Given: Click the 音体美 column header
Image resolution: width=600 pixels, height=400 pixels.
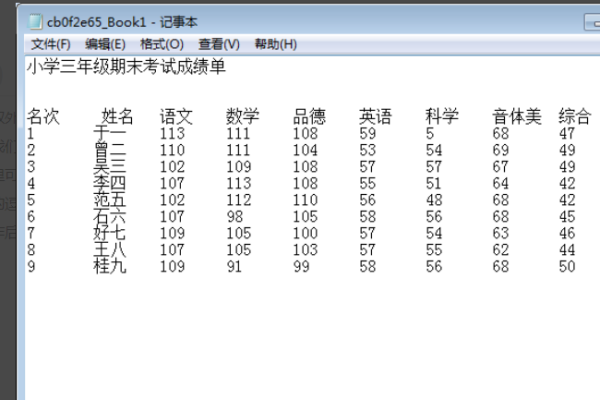Looking at the screenshot, I should click(x=517, y=116).
